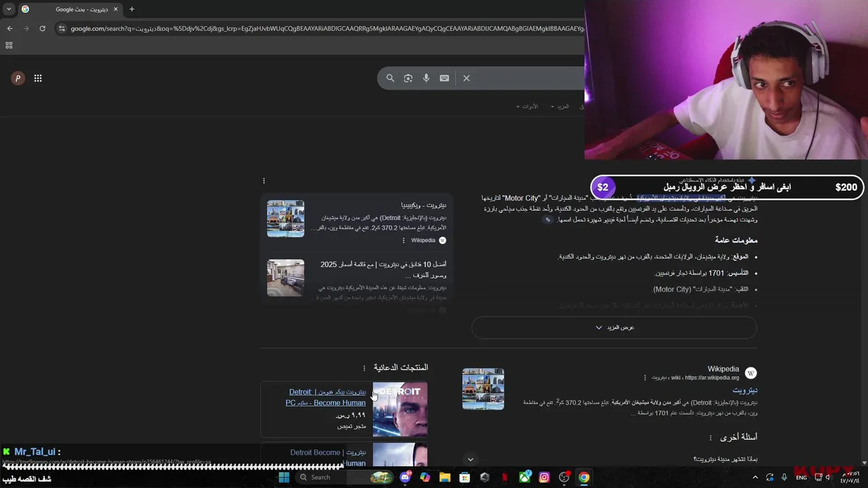The height and width of the screenshot is (488, 868).
Task: Reload the Google search page
Action: coord(42,28)
